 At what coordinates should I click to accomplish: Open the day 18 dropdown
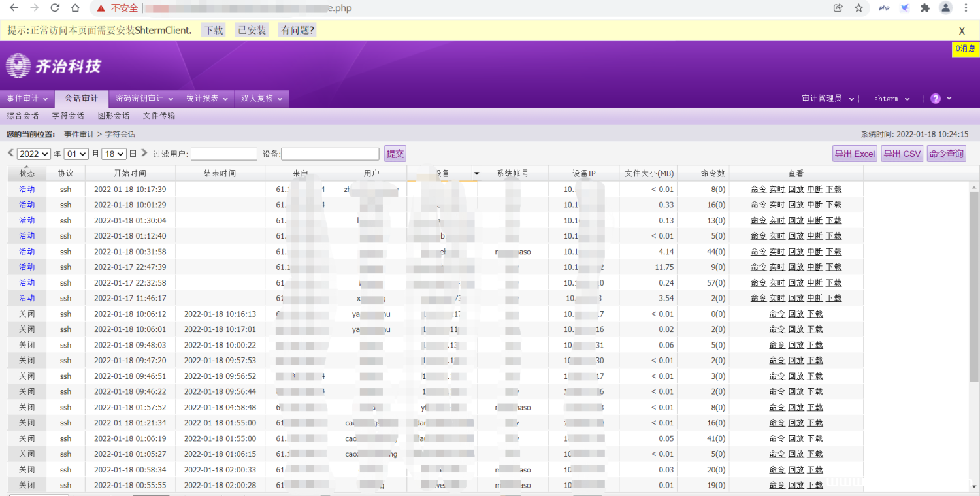pos(114,154)
